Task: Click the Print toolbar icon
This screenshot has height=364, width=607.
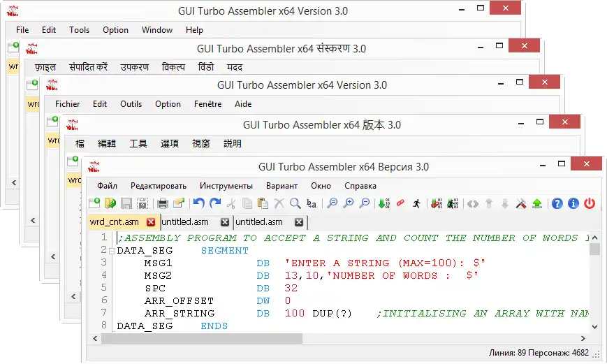Action: click(162, 203)
